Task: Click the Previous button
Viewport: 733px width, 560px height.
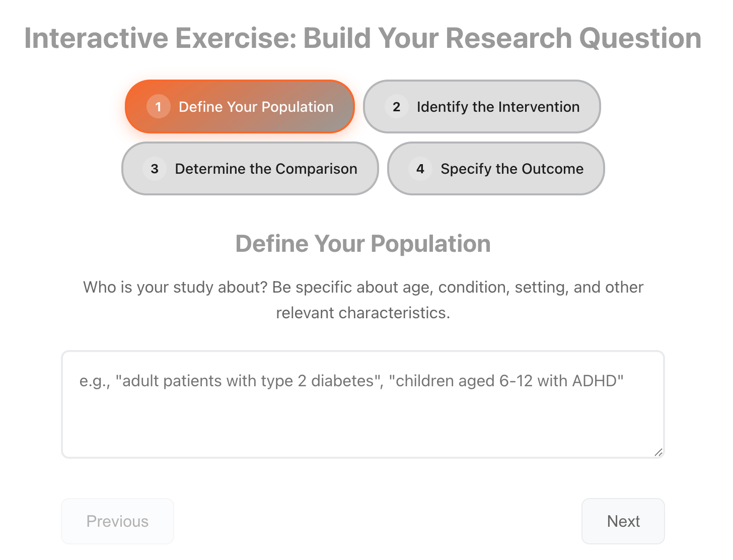Action: tap(117, 521)
